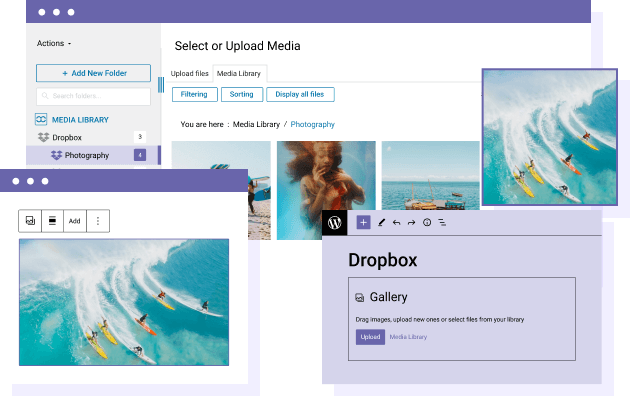Click the image block type icon

[x=30, y=221]
